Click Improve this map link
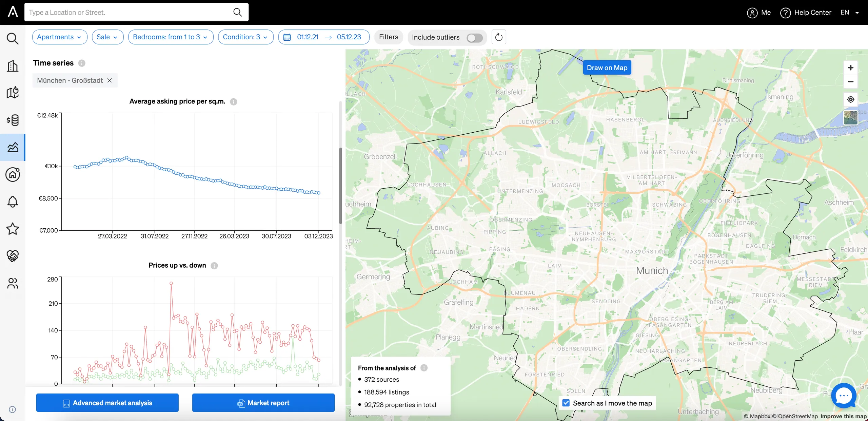 843,416
